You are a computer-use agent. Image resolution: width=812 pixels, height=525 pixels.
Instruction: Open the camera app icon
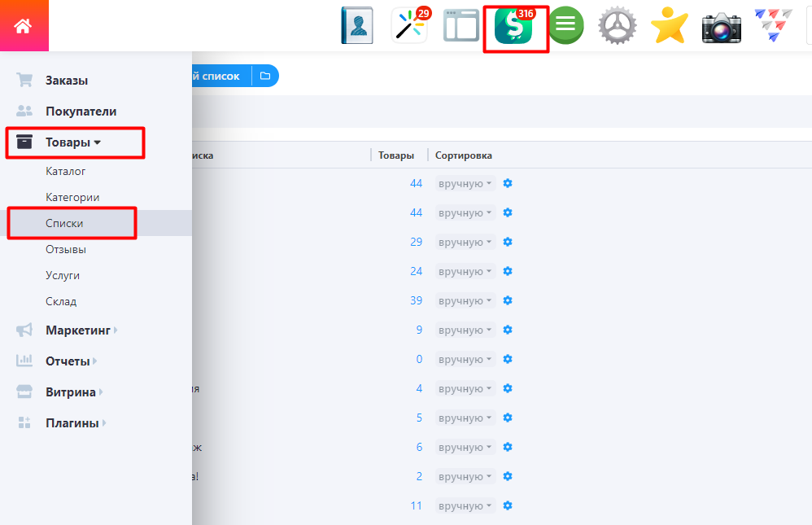pyautogui.click(x=721, y=27)
